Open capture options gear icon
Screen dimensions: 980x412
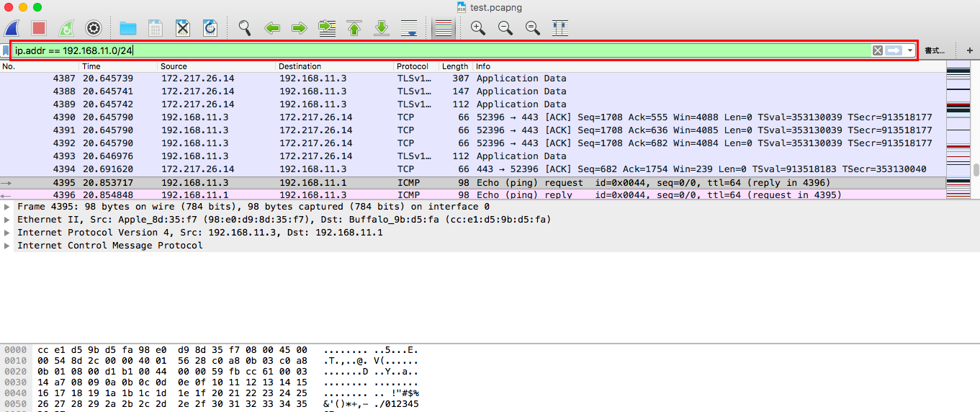93,28
